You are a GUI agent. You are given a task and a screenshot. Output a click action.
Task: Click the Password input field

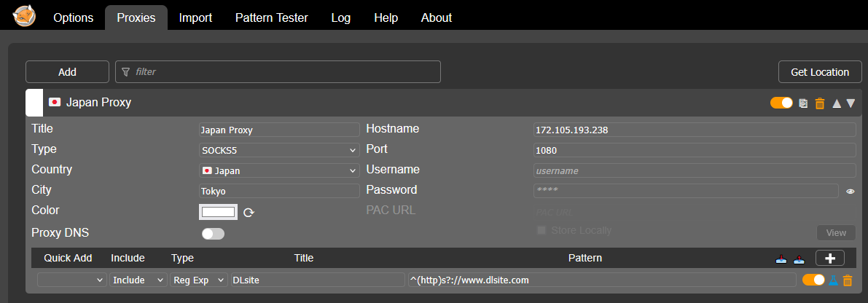686,191
